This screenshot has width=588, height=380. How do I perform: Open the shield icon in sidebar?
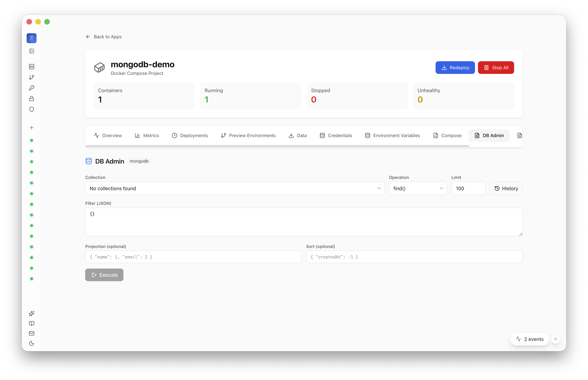coord(31,109)
